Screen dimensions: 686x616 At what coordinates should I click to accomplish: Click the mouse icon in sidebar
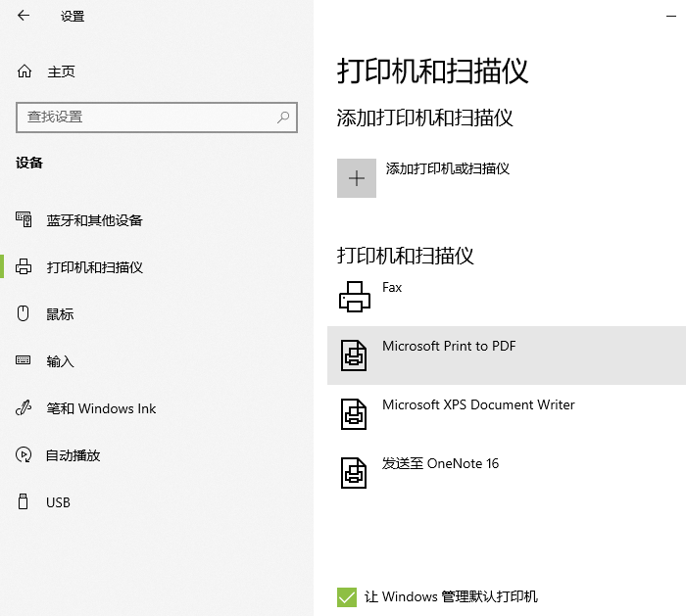(x=23, y=313)
